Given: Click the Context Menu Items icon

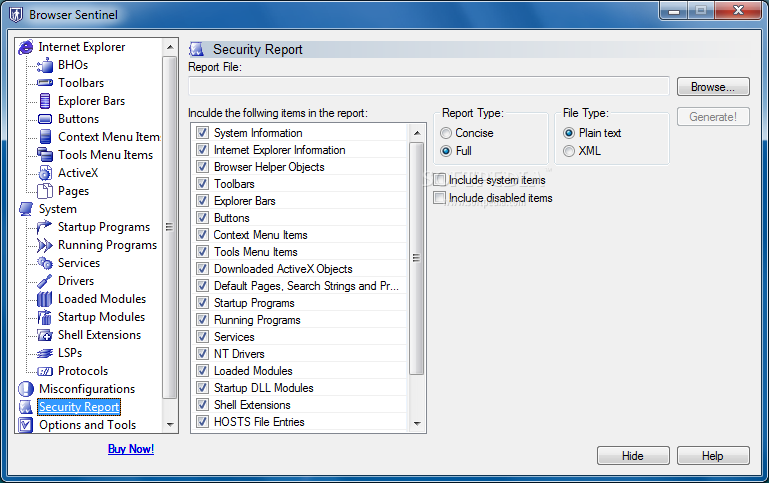Looking at the screenshot, I should click(x=45, y=137).
